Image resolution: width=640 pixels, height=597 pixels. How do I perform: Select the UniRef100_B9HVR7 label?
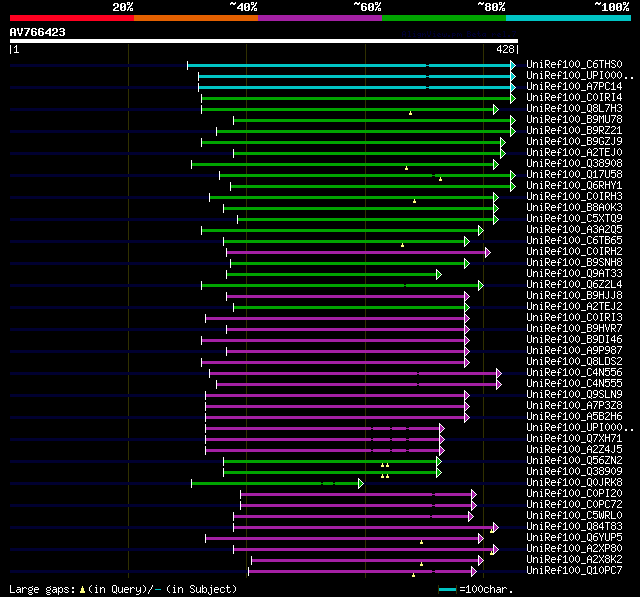[x=574, y=329]
